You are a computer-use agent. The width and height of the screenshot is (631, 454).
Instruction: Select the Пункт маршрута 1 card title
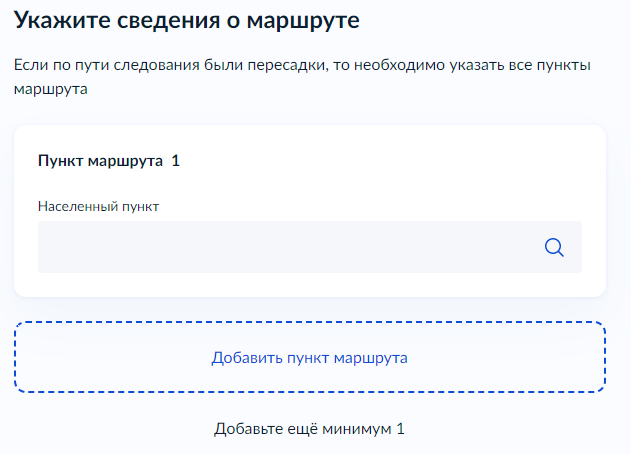point(108,160)
